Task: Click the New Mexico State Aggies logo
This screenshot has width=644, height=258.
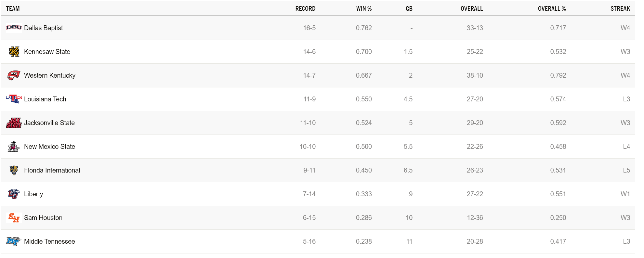Action: point(14,147)
